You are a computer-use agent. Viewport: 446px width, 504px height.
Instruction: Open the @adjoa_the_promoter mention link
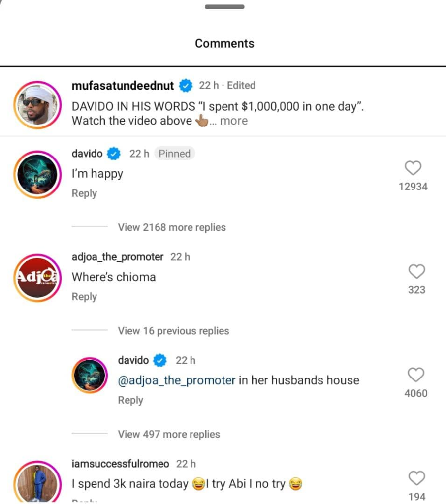click(x=177, y=380)
